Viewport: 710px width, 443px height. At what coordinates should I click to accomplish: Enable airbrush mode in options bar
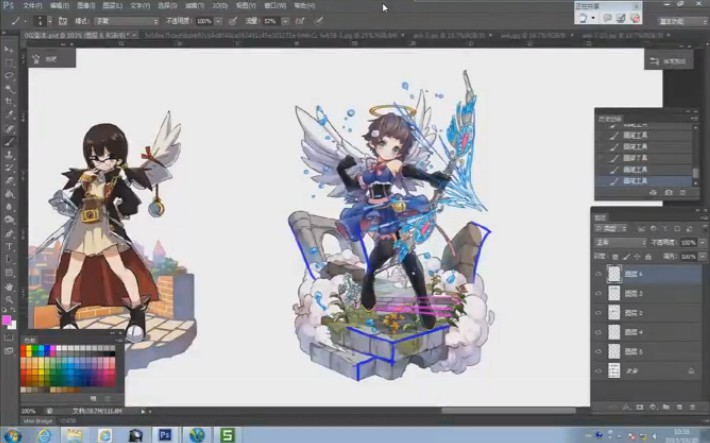(x=300, y=21)
